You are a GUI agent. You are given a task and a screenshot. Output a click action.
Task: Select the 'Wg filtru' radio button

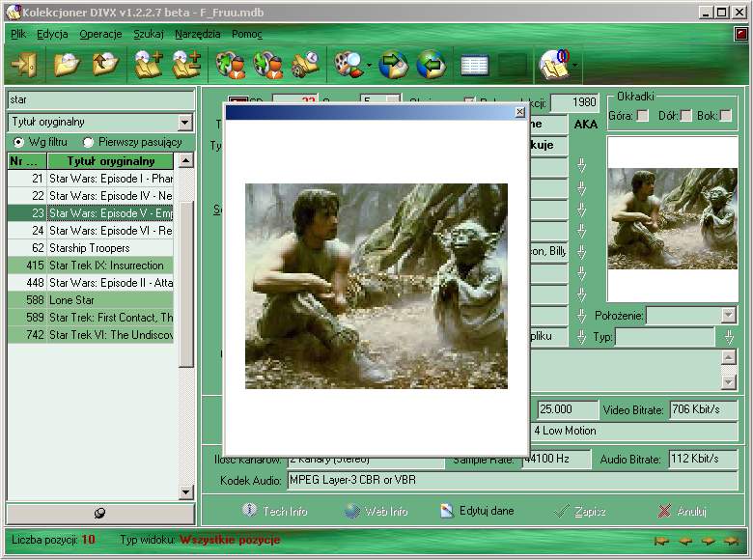(x=18, y=142)
